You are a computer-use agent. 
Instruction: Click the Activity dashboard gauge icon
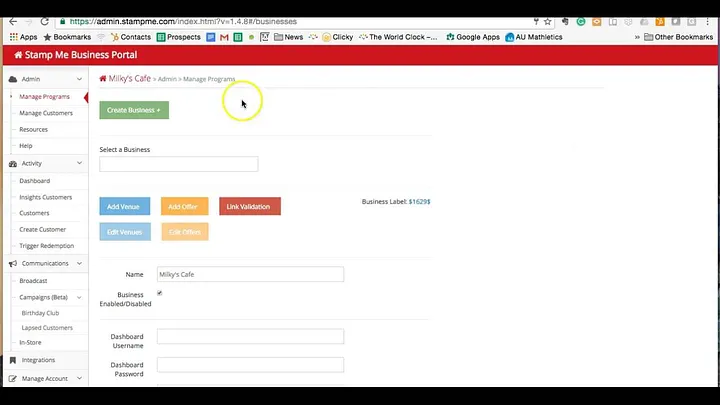(13, 163)
